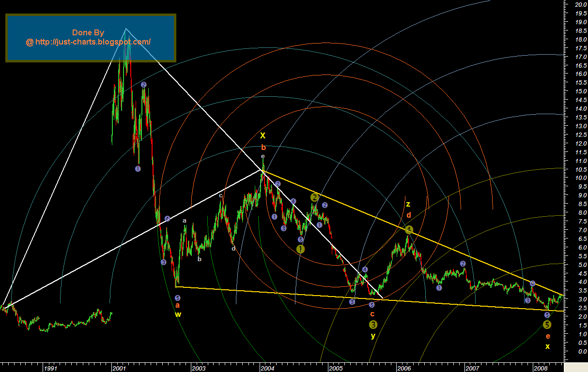Screen dimensions: 588x372
Task: Select the orange b wave label below X
Action: pos(263,148)
